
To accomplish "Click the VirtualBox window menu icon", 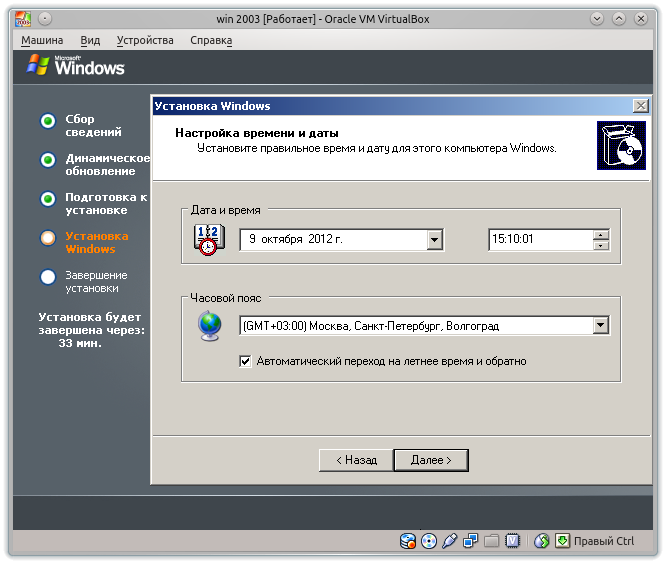I will (23, 19).
